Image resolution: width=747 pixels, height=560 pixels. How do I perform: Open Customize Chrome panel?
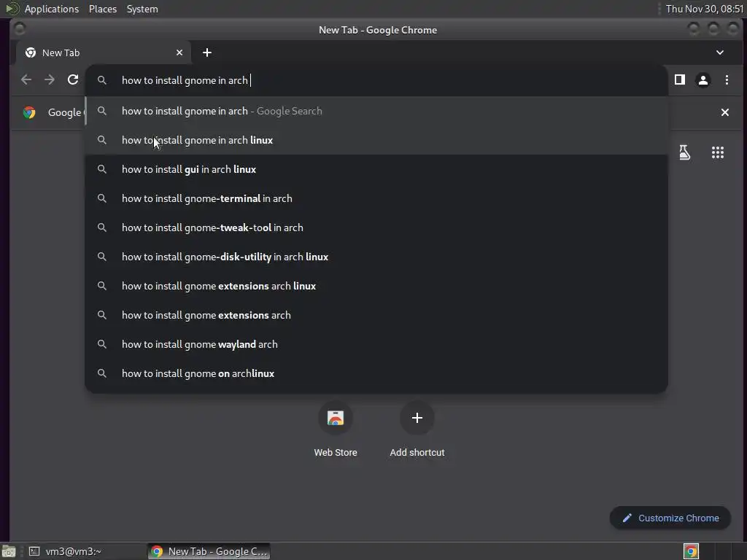pyautogui.click(x=670, y=518)
